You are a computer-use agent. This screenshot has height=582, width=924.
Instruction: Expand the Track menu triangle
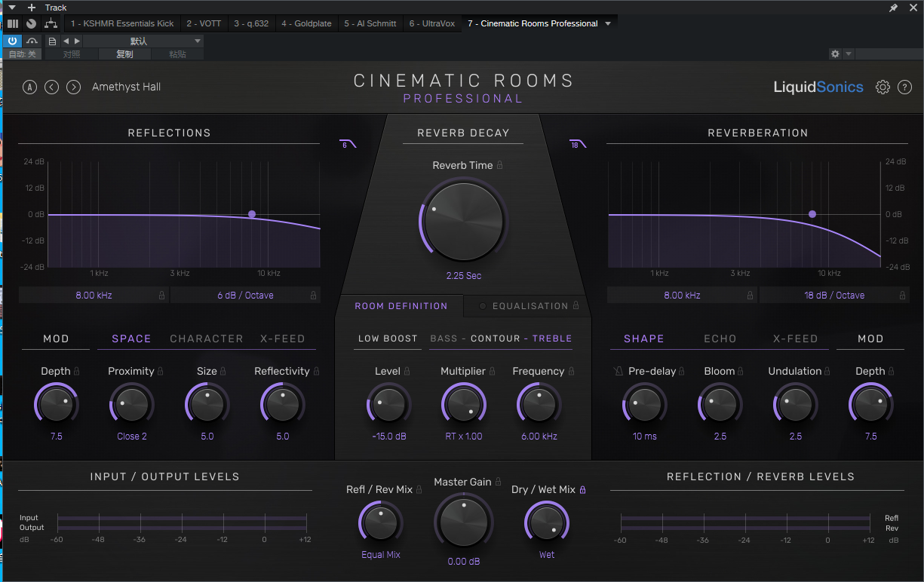click(11, 8)
